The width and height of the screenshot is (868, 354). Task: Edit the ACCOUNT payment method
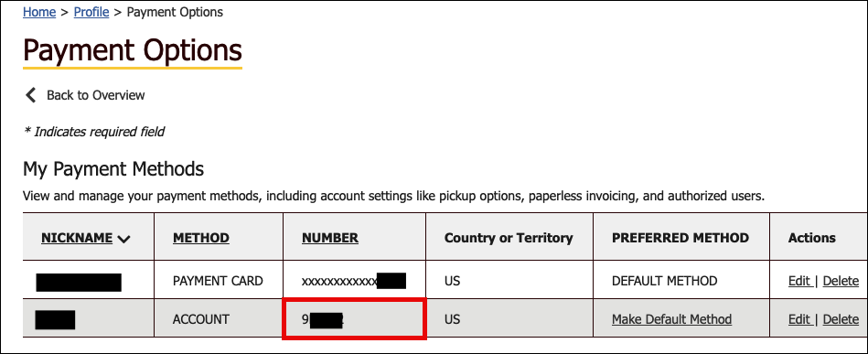pyautogui.click(x=800, y=319)
